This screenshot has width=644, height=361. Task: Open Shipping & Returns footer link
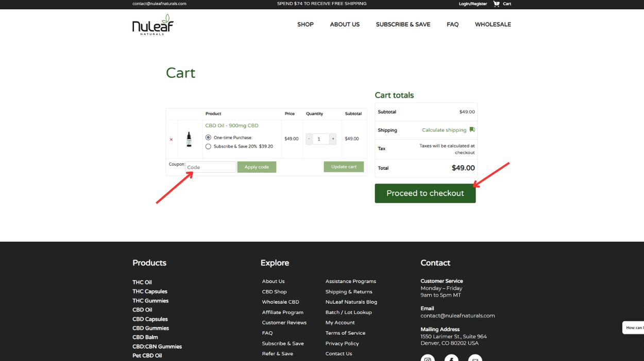pyautogui.click(x=349, y=291)
